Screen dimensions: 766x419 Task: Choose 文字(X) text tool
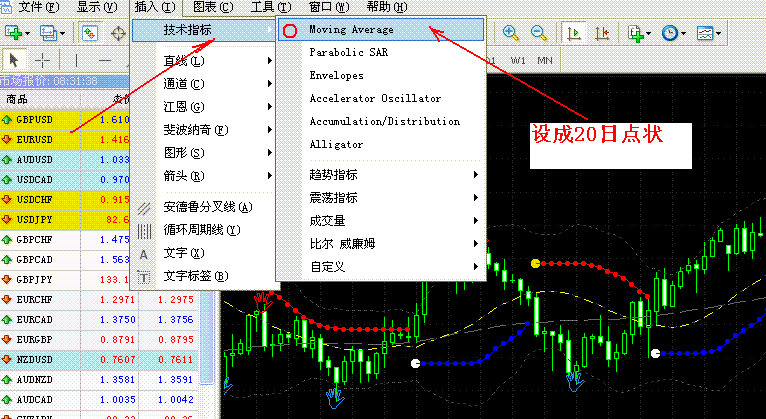click(204, 253)
